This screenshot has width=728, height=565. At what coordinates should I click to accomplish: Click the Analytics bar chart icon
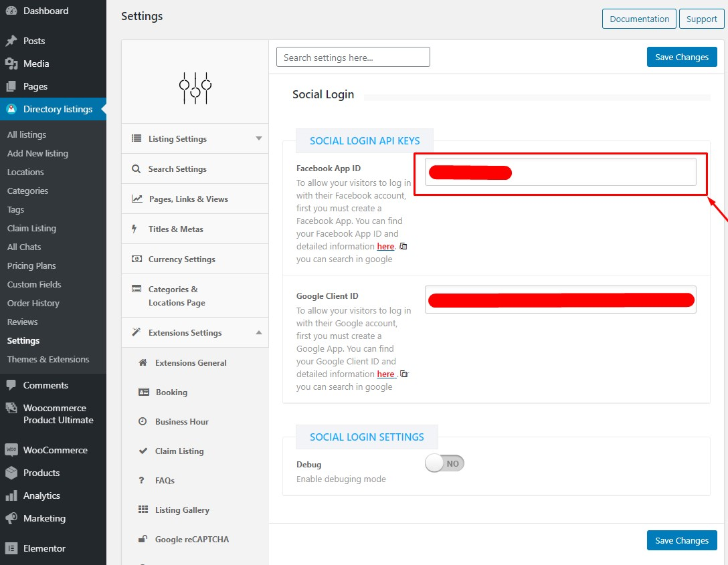click(x=11, y=495)
